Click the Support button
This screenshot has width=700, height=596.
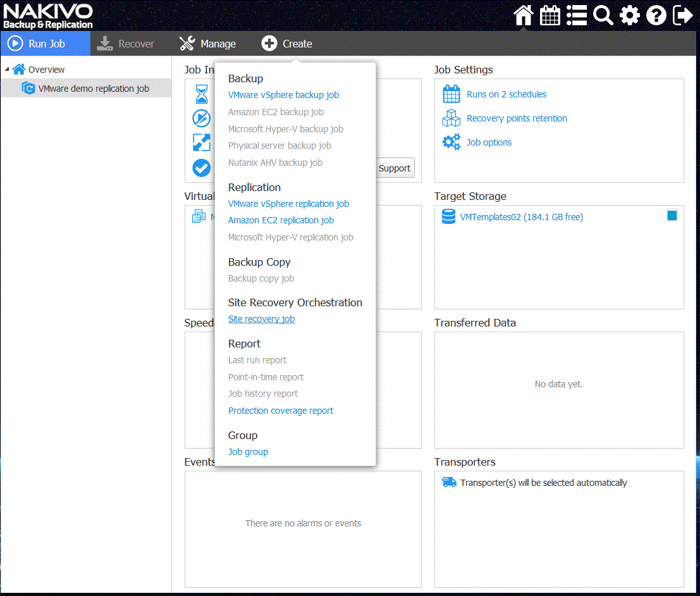coord(395,168)
